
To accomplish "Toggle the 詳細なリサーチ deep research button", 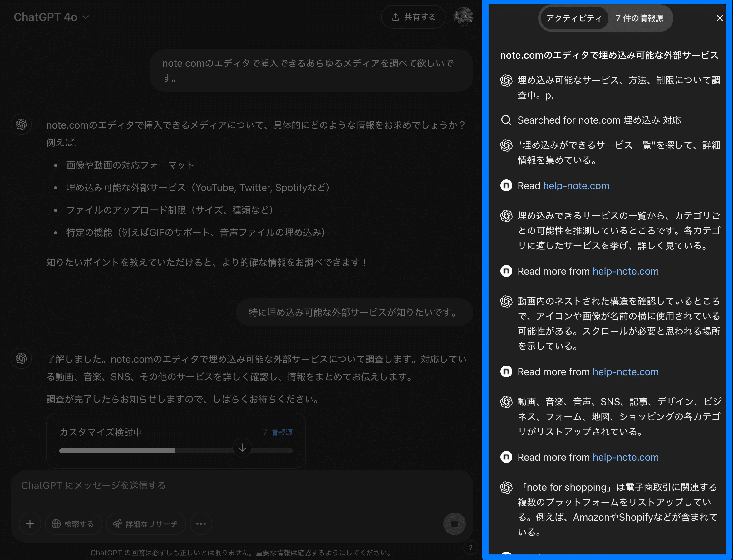I will tap(146, 524).
